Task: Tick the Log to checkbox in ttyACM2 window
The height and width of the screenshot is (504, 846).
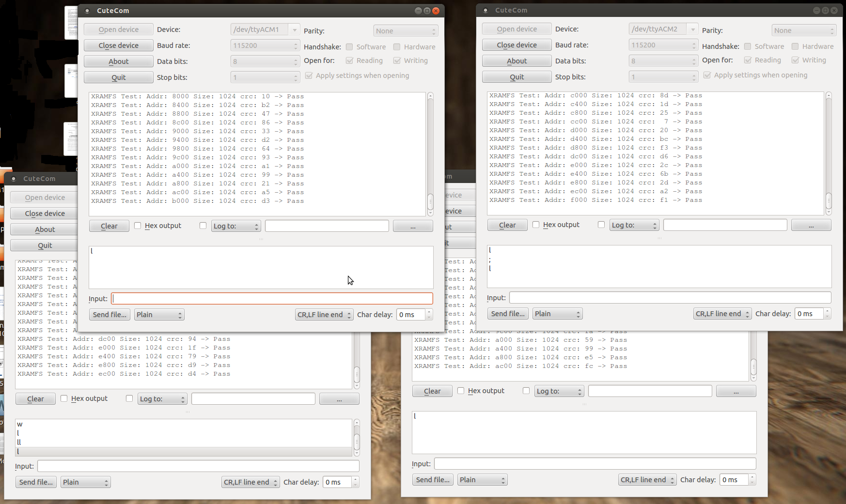Action: click(x=601, y=225)
